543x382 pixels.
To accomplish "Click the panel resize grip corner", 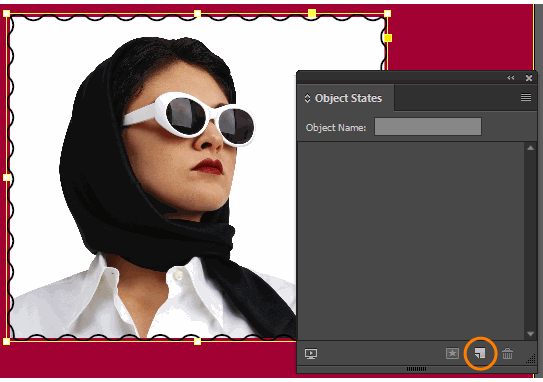I will 531,359.
